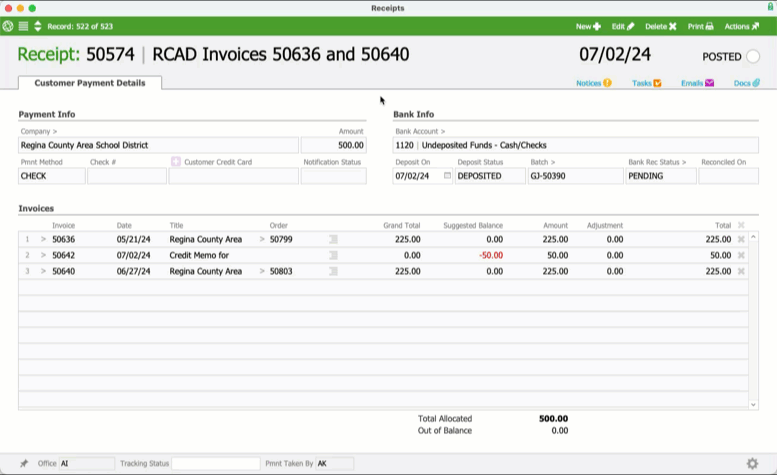Click the empty Reconciled On field
Image resolution: width=777 pixels, height=475 pixels.
728,176
